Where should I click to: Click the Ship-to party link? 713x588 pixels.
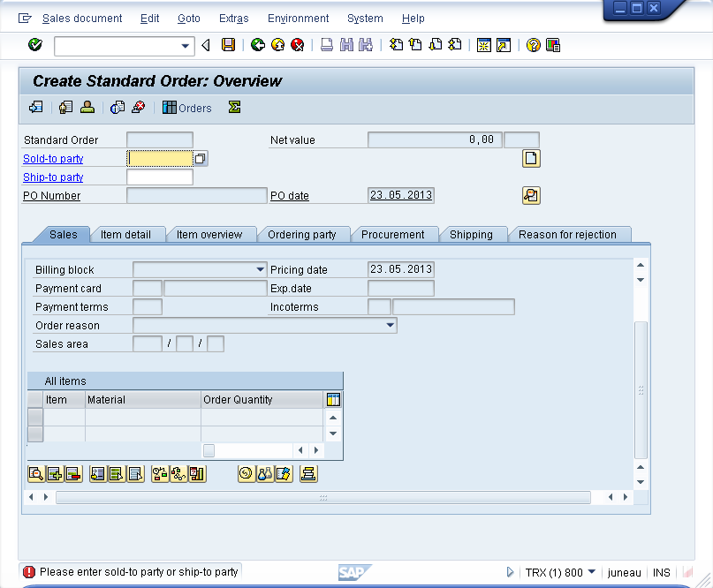click(53, 177)
